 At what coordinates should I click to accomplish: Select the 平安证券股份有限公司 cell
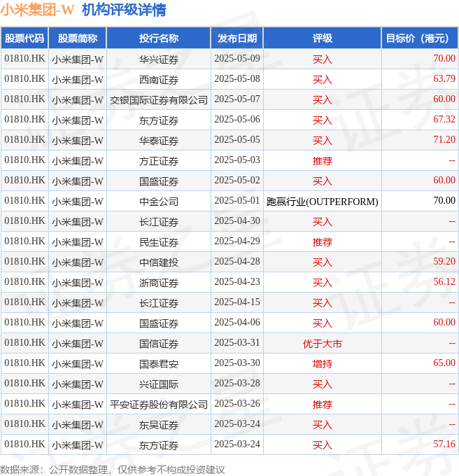159,405
